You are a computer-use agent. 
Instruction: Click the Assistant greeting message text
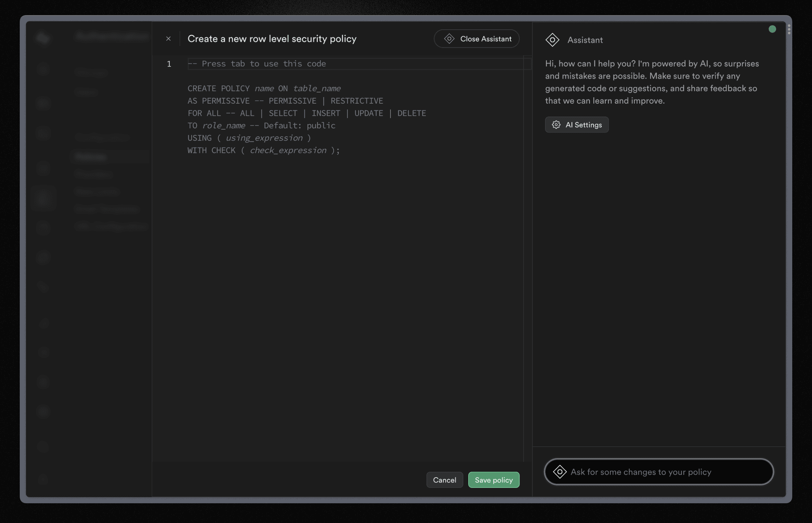click(651, 82)
